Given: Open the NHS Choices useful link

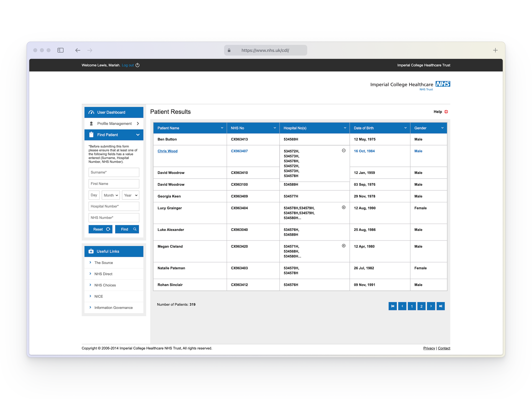Looking at the screenshot, I should (105, 285).
